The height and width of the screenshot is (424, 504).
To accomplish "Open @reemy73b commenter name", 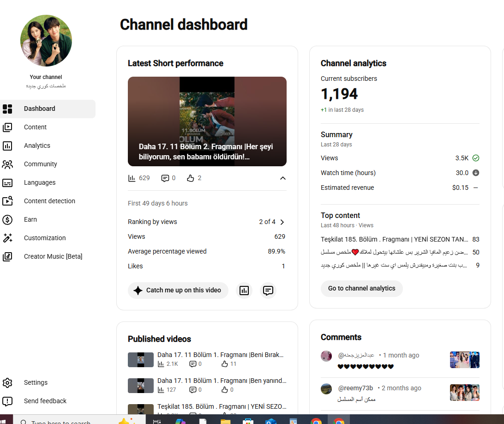I will (x=355, y=388).
